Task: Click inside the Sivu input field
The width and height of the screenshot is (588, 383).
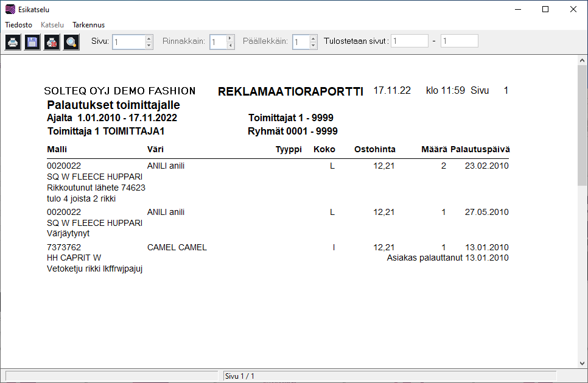Action: point(128,42)
